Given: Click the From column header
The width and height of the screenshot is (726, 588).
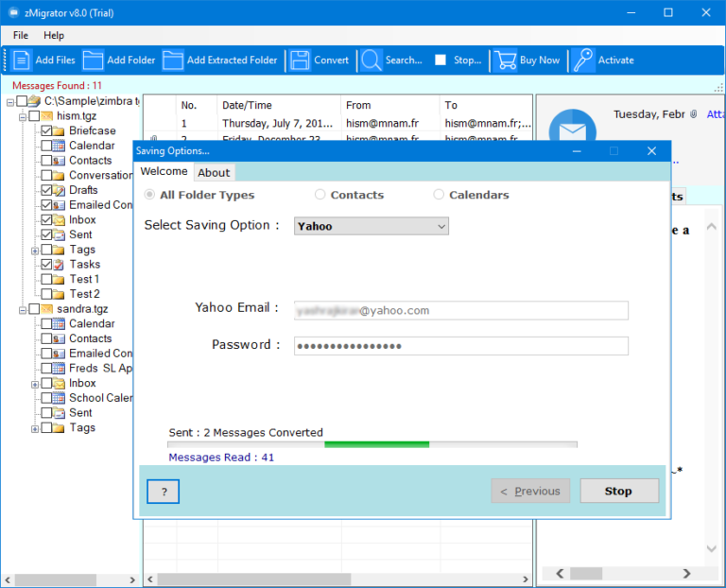Looking at the screenshot, I should coord(390,105).
